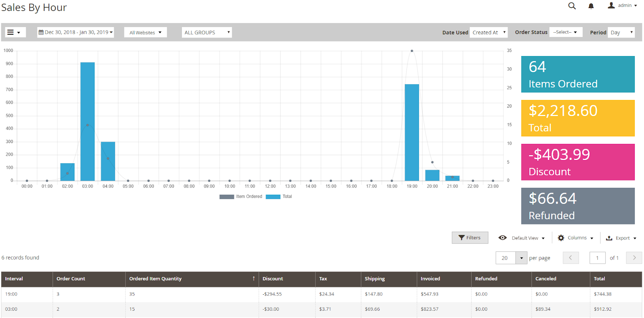Click the Filters button
Image resolution: width=644 pixels, height=318 pixels.
pyautogui.click(x=470, y=238)
